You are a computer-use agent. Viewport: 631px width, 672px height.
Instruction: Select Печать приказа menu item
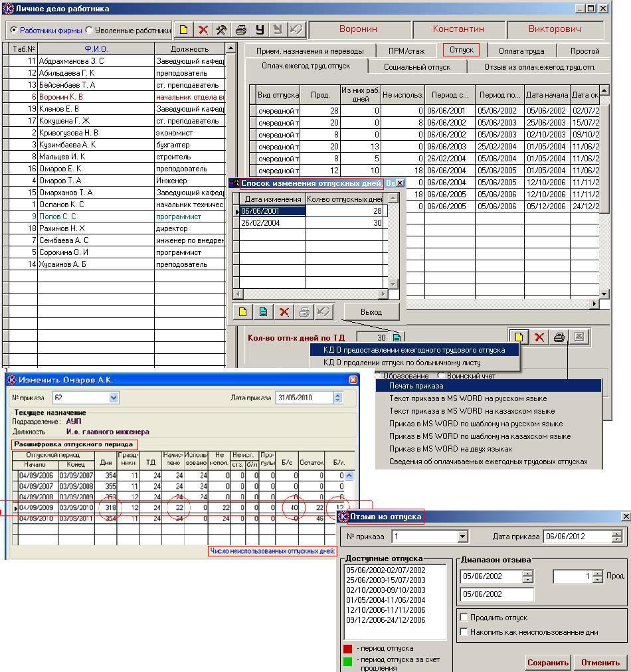[x=489, y=386]
